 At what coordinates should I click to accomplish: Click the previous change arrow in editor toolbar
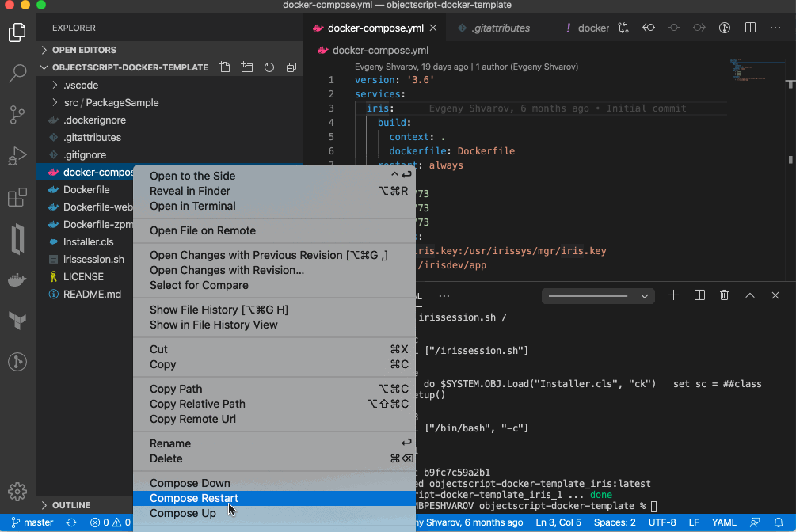tap(649, 26)
